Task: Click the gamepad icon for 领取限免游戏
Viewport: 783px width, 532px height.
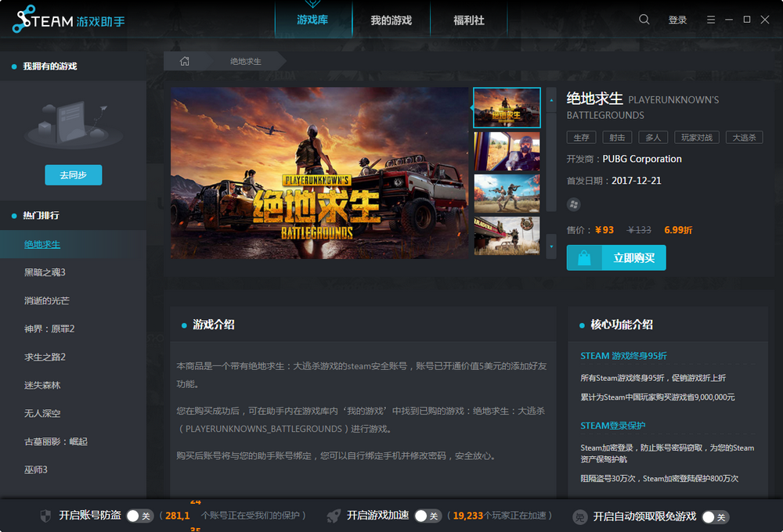Action: click(579, 516)
